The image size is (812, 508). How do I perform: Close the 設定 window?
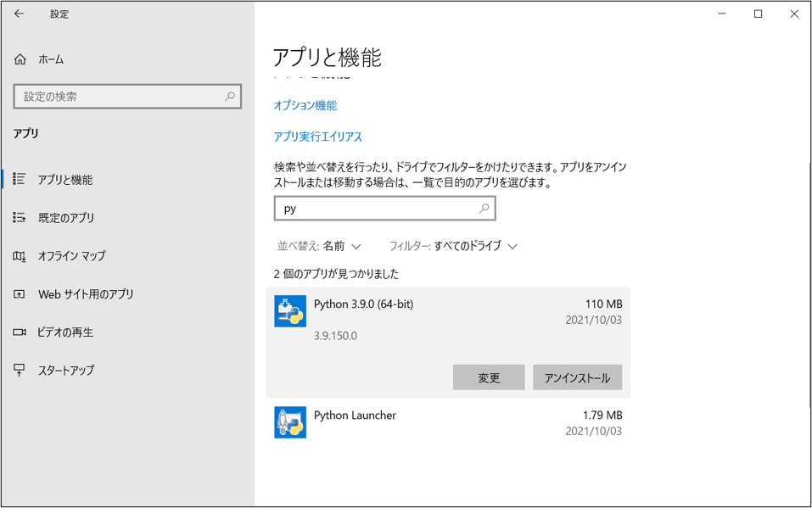point(794,14)
